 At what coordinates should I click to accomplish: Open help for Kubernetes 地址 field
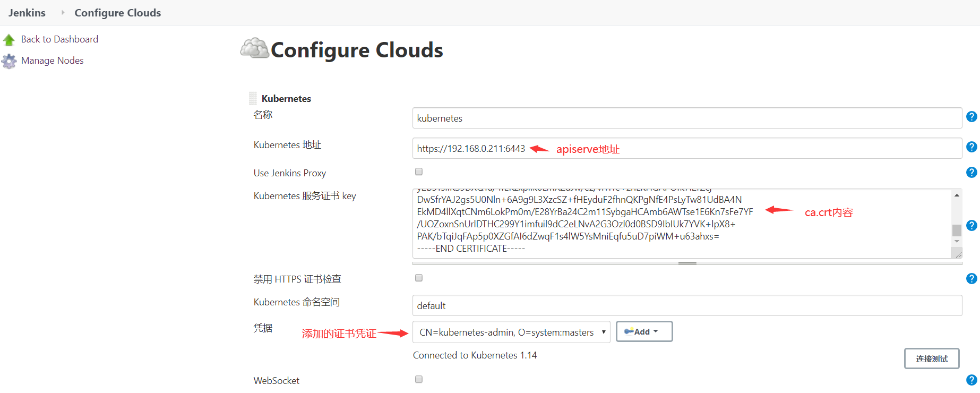(972, 147)
